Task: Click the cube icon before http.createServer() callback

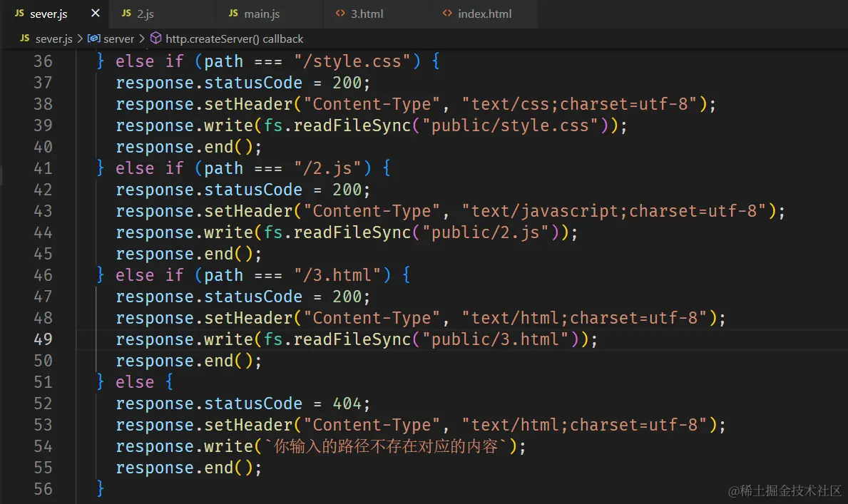Action: pos(155,38)
